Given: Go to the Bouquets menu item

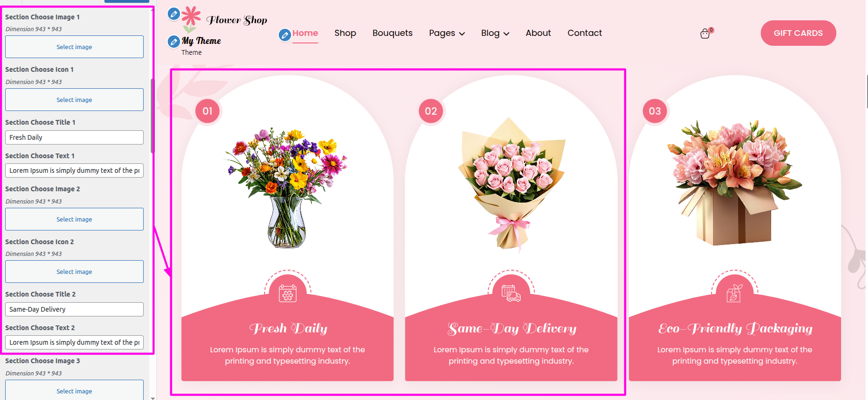Looking at the screenshot, I should point(392,33).
